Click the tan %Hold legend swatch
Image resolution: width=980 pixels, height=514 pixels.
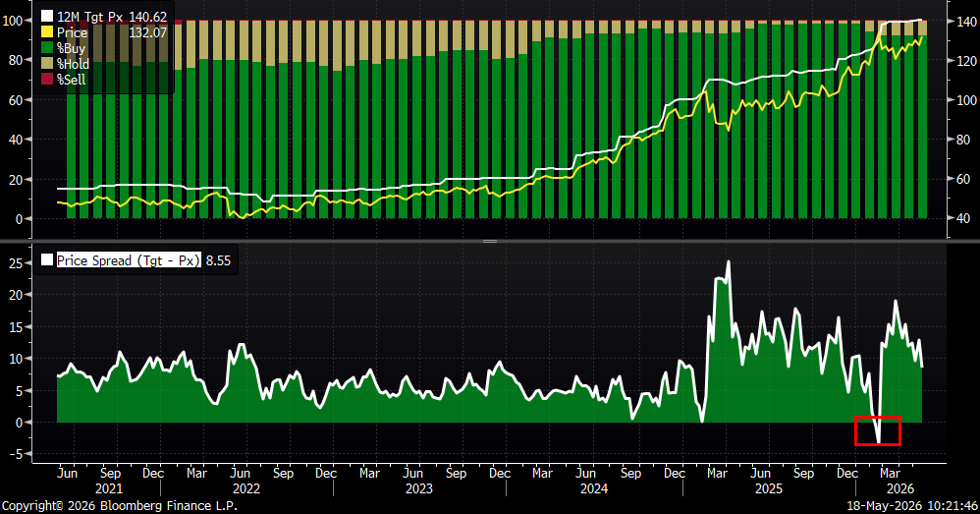point(47,63)
